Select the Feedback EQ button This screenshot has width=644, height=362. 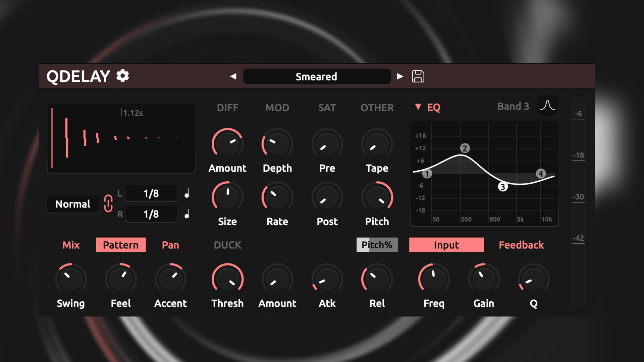521,245
